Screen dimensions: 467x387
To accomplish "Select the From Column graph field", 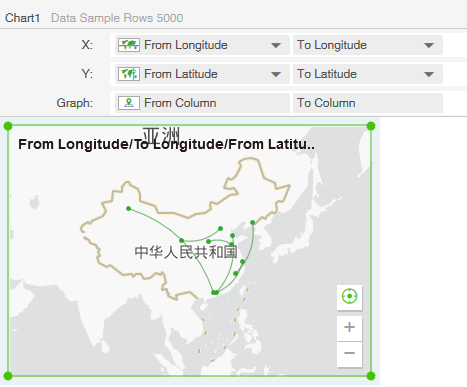I will click(x=202, y=103).
